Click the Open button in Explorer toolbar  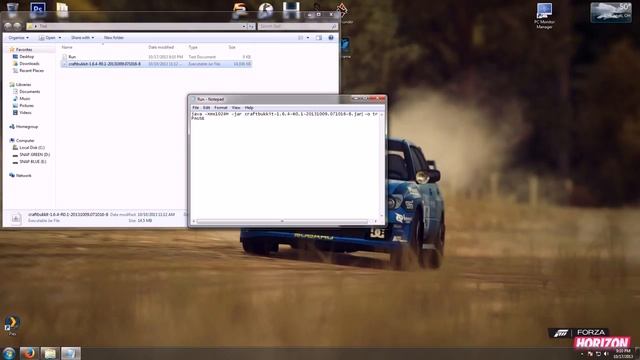[48, 38]
